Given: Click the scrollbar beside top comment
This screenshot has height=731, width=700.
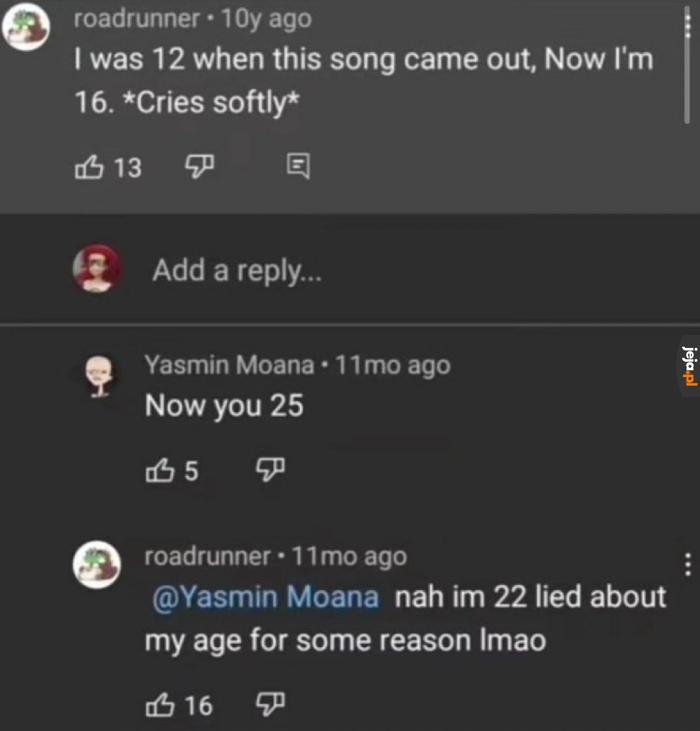Looking at the screenshot, I should (x=686, y=65).
